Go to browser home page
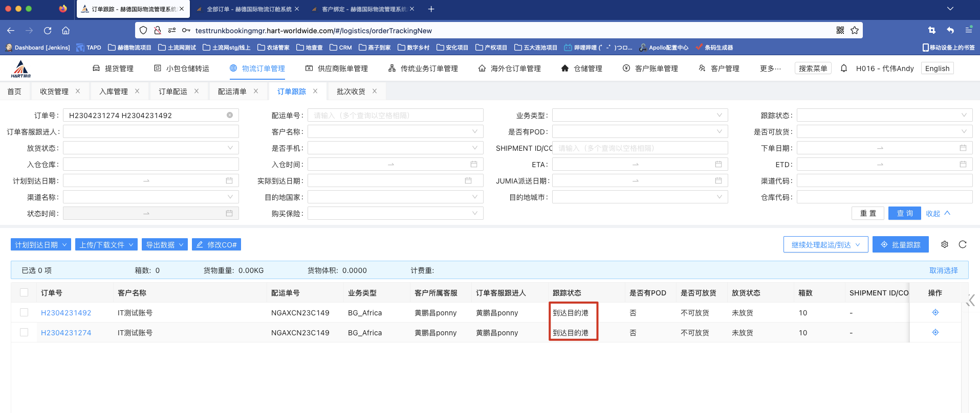Screen dimensions: 980x413 [x=66, y=31]
